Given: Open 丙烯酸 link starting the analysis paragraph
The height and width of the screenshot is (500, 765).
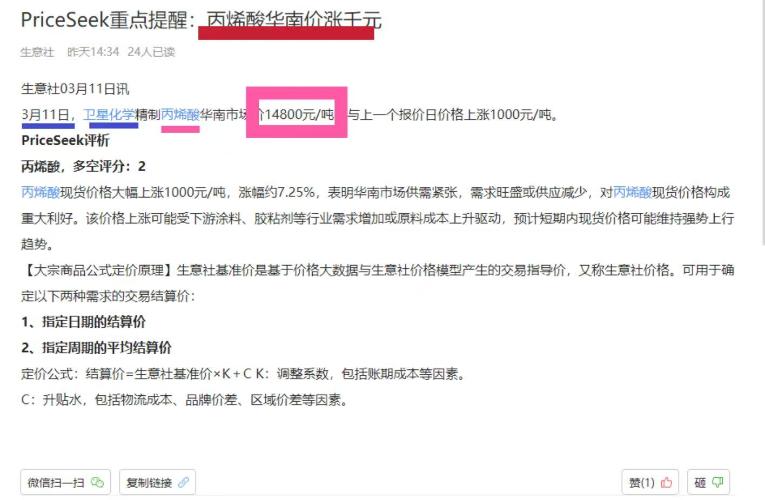Looking at the screenshot, I should click(x=40, y=192).
